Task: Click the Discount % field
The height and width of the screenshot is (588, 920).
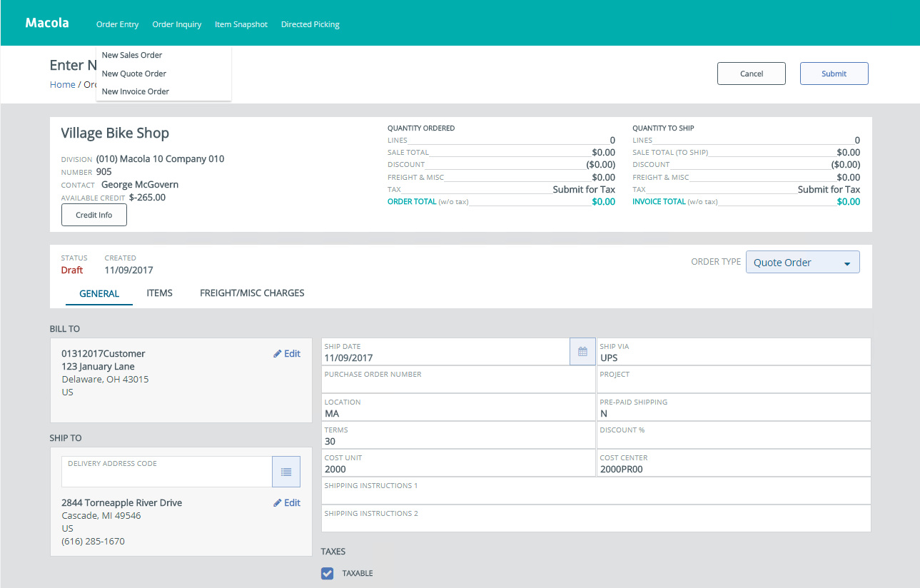Action: pyautogui.click(x=734, y=435)
